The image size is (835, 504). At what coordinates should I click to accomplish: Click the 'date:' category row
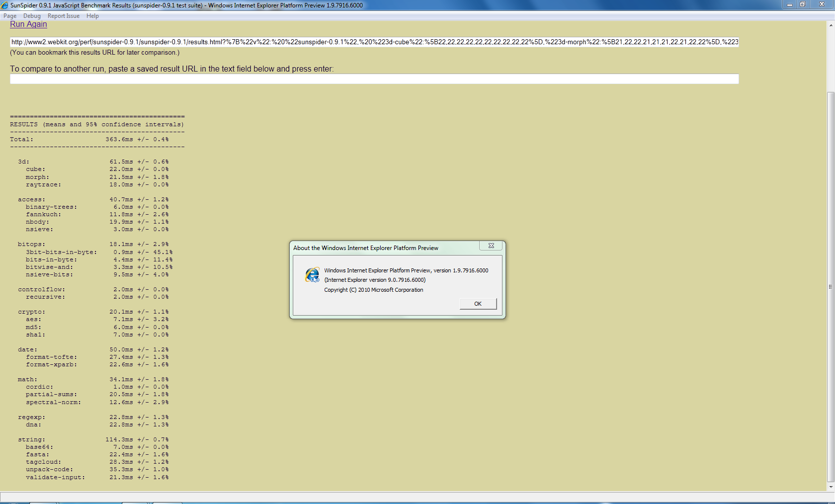click(x=93, y=350)
